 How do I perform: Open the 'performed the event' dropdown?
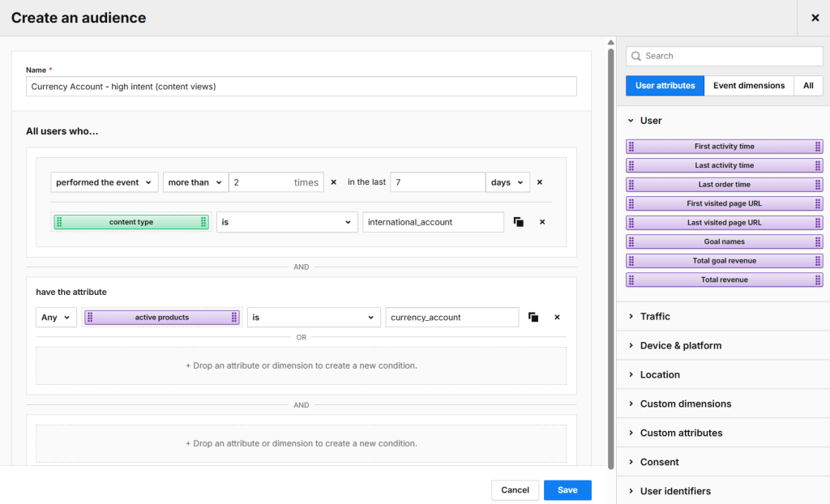tap(104, 182)
